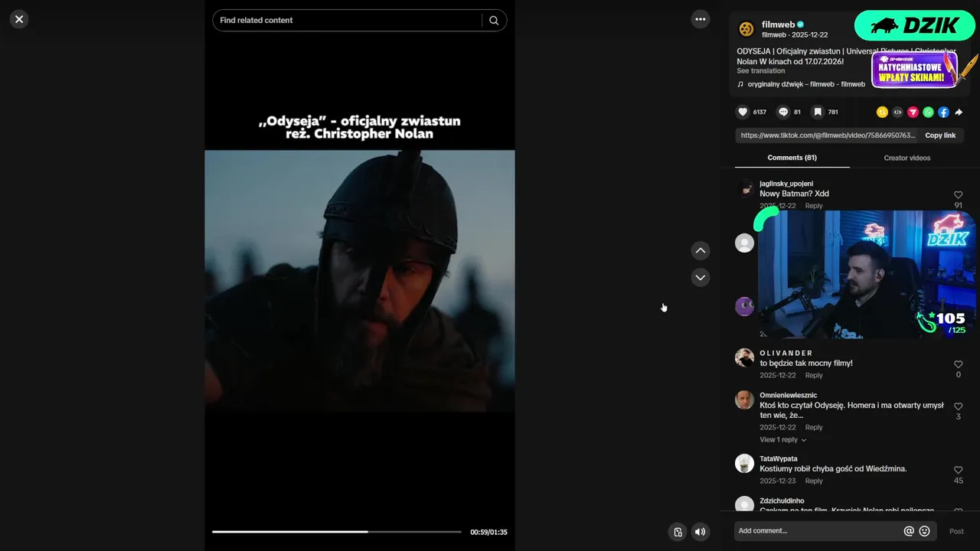Image resolution: width=980 pixels, height=551 pixels.
Task: Click the Add comment input field
Action: click(818, 531)
